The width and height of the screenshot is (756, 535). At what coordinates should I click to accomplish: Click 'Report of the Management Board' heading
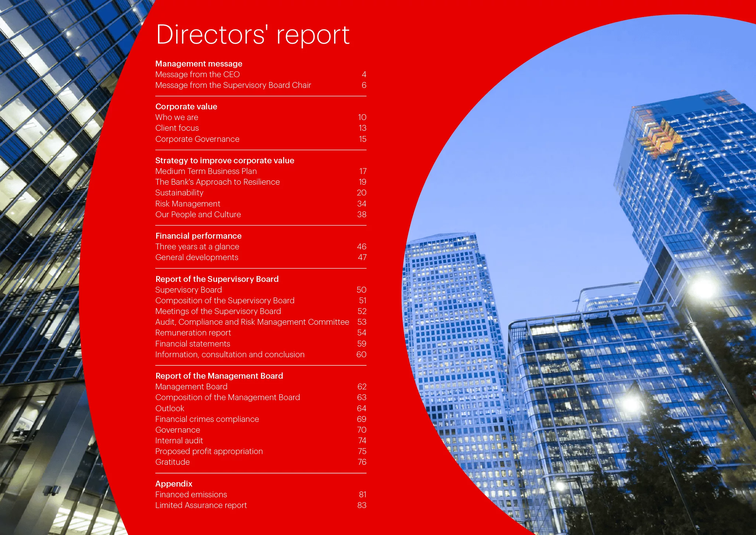219,376
